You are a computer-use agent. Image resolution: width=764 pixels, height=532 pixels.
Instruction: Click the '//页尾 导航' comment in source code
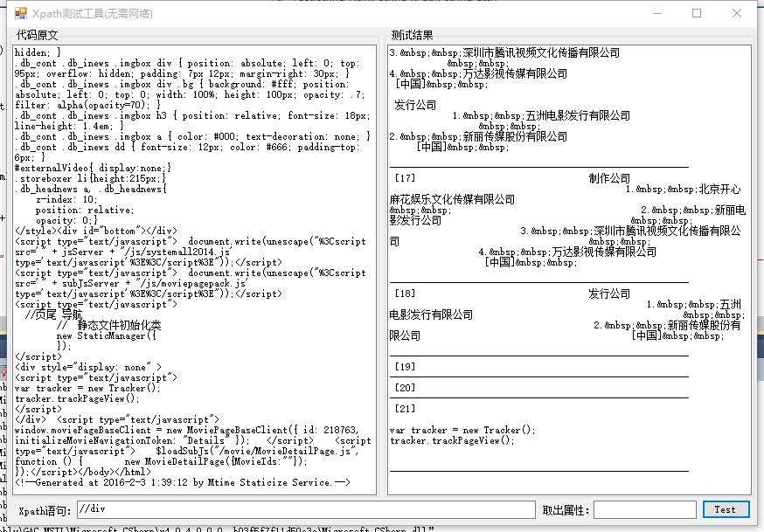(x=54, y=314)
